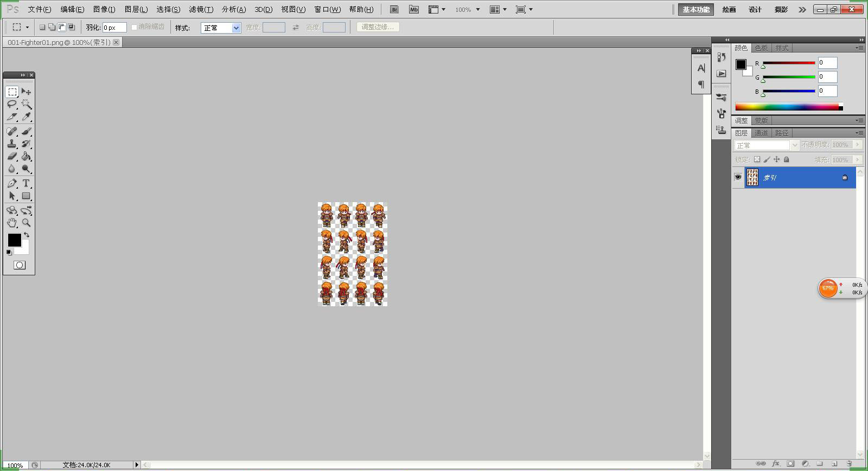This screenshot has height=471, width=868.
Task: Enable the 'New selection' mode button
Action: click(42, 27)
